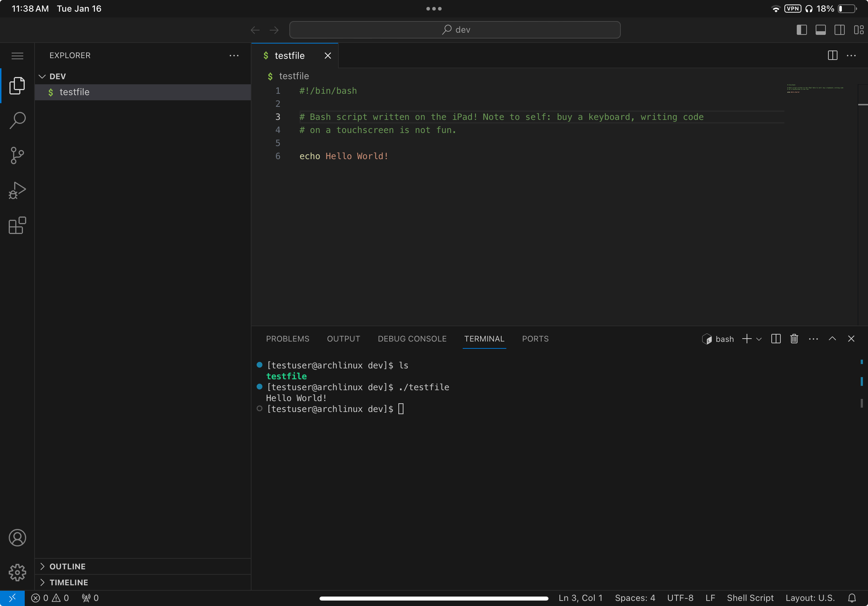
Task: Open editor more actions menu
Action: [851, 56]
